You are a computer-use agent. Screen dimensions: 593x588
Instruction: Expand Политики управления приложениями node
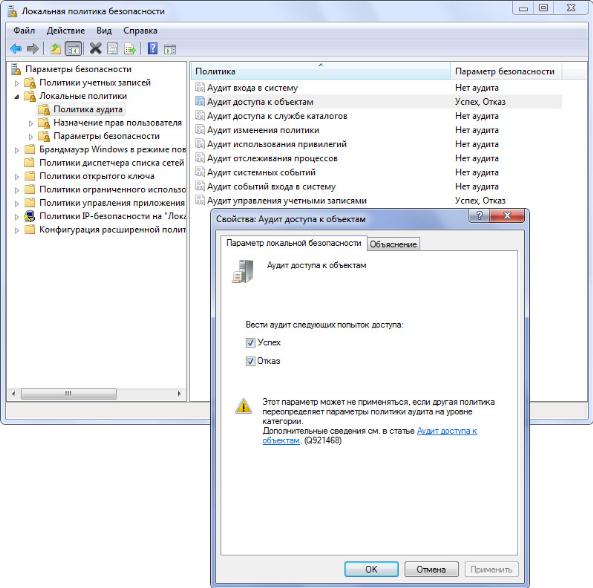[17, 203]
